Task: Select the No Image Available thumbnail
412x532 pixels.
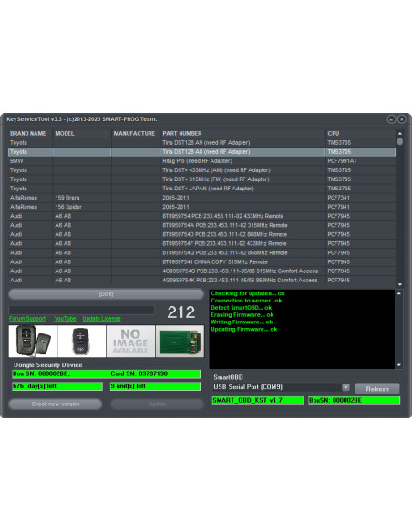Action: (130, 342)
